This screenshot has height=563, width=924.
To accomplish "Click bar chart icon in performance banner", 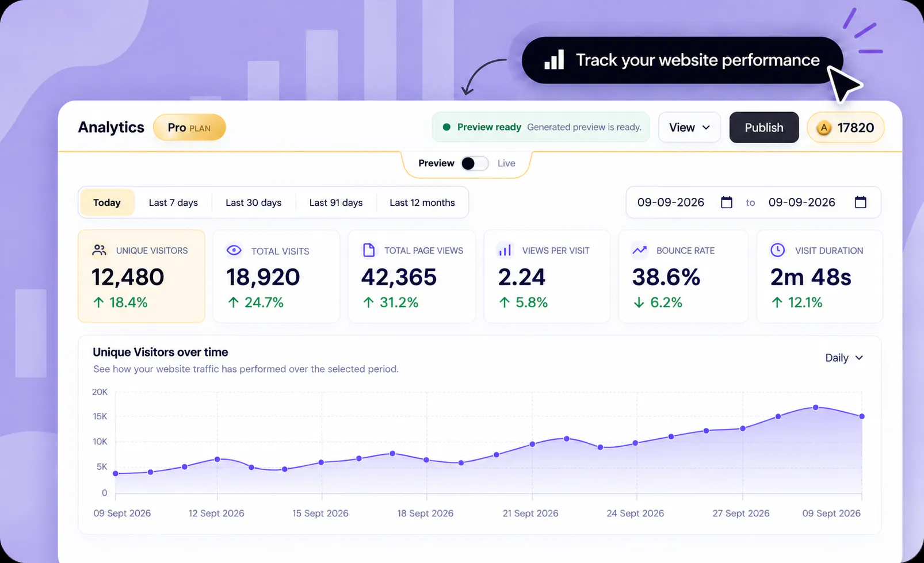I will coord(554,60).
